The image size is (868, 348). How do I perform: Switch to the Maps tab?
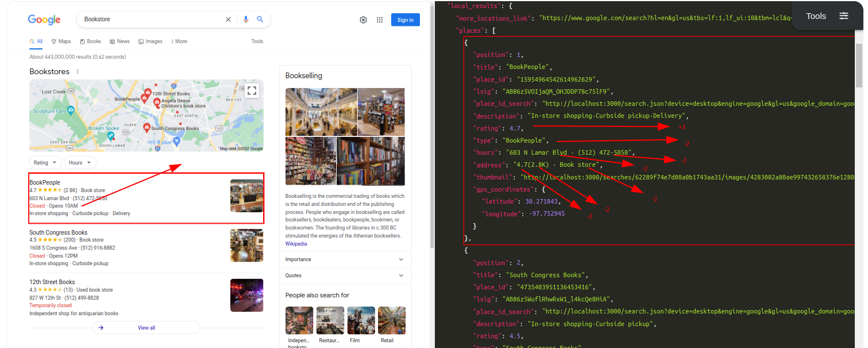pyautogui.click(x=61, y=41)
